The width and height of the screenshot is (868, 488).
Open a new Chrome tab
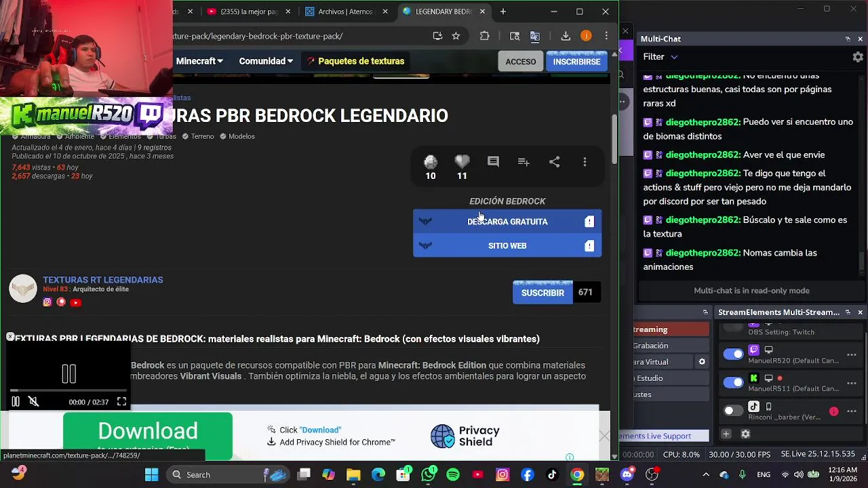point(503,12)
